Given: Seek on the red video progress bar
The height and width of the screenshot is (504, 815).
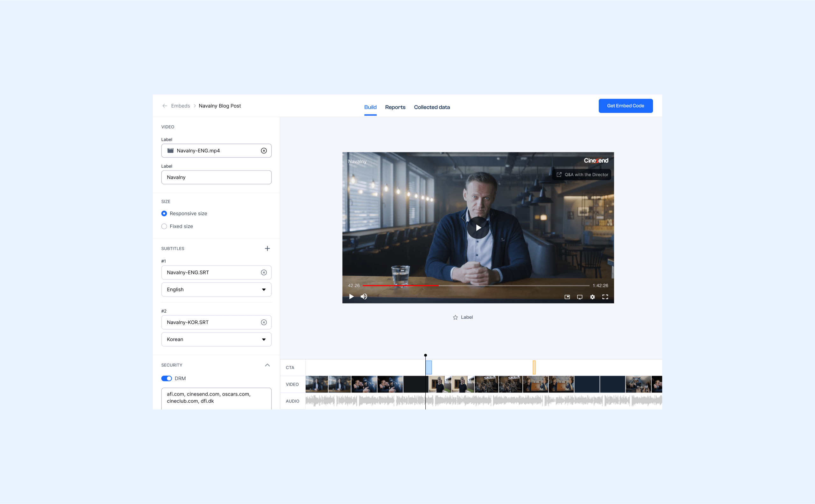Looking at the screenshot, I should (400, 286).
